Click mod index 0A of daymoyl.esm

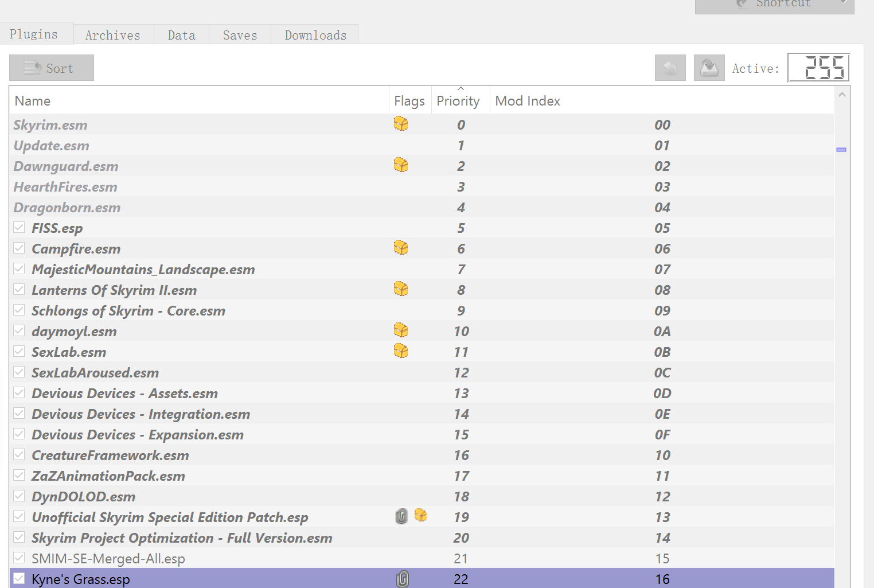(662, 331)
